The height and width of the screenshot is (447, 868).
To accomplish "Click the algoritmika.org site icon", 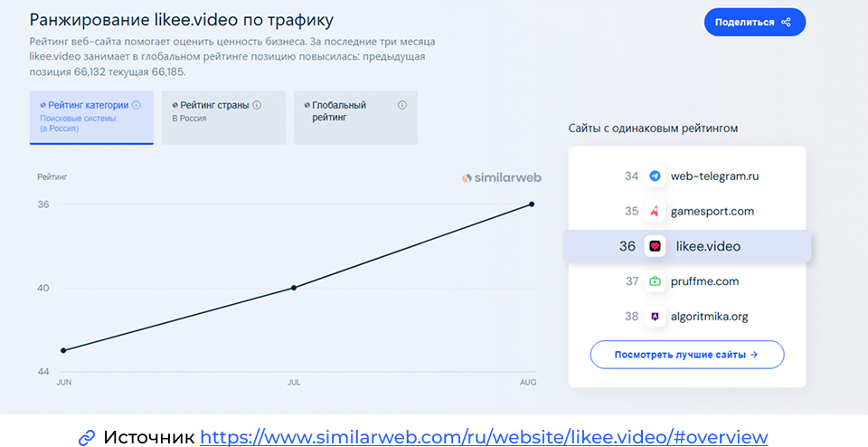I will pyautogui.click(x=655, y=317).
